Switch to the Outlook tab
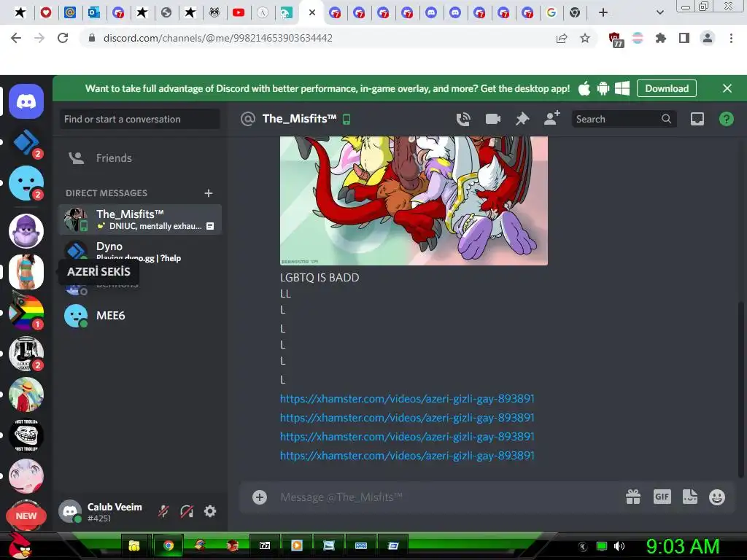Image resolution: width=747 pixels, height=560 pixels. tap(94, 12)
